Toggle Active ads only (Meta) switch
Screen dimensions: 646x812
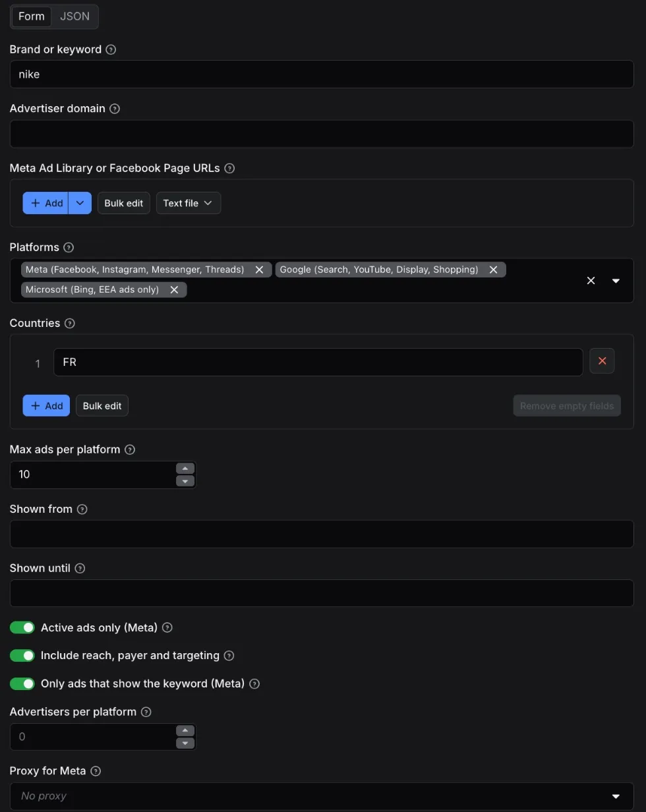[x=22, y=627]
